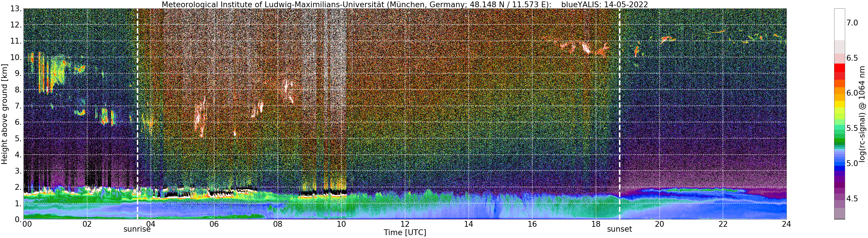Click the colorbar tick label 5.5
The image size is (868, 238).
point(852,128)
